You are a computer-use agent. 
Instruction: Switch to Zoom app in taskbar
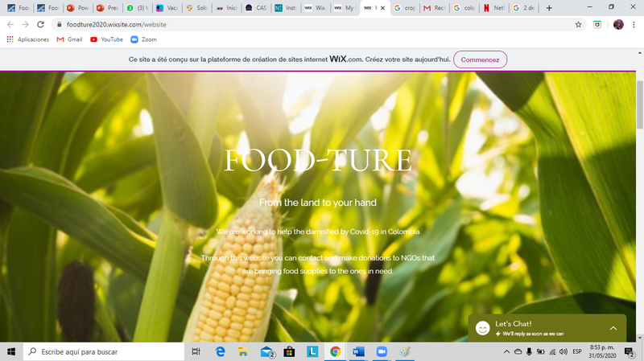[382, 351]
